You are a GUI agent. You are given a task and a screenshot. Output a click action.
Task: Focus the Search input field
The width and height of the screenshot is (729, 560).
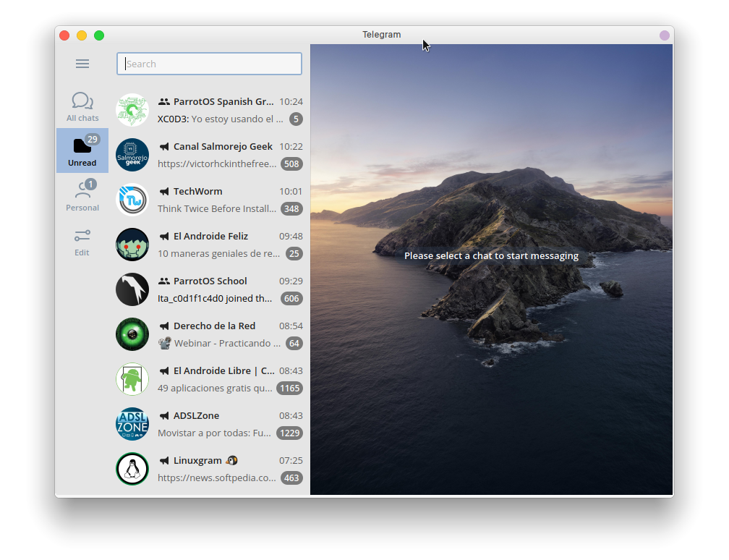[209, 64]
